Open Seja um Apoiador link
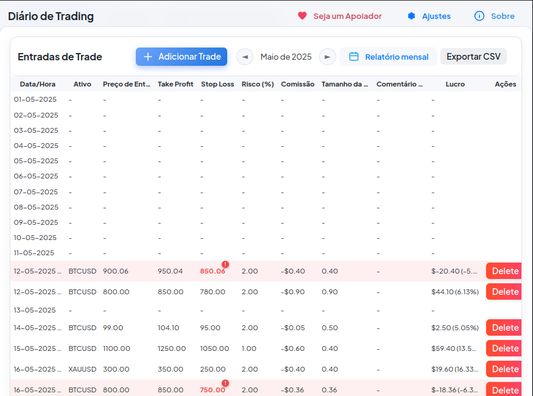533x396 pixels. point(340,16)
